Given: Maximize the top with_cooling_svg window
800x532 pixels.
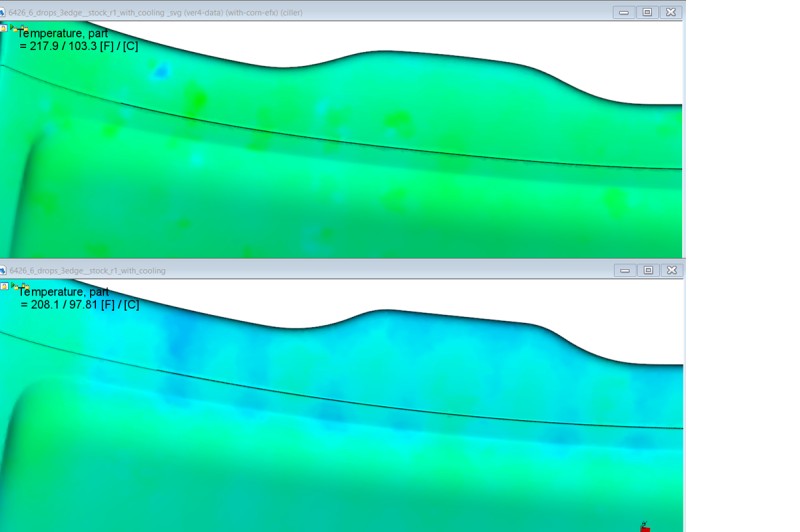Looking at the screenshot, I should click(x=647, y=12).
